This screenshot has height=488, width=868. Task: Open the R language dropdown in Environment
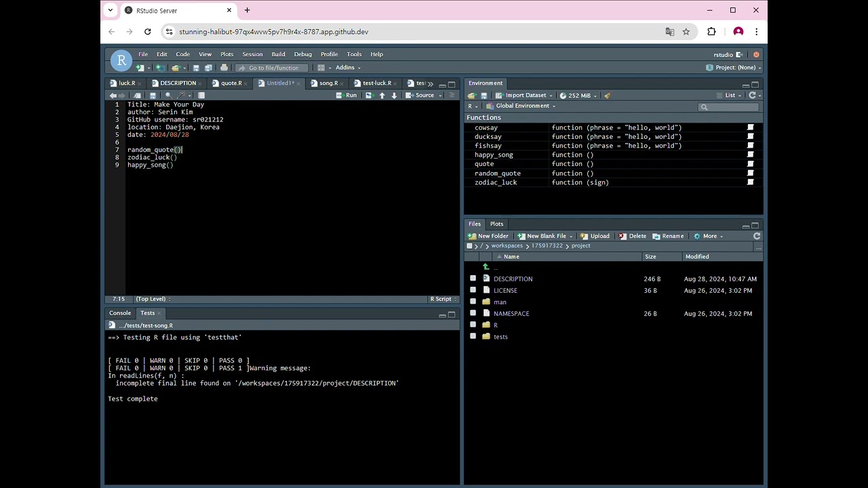click(473, 106)
